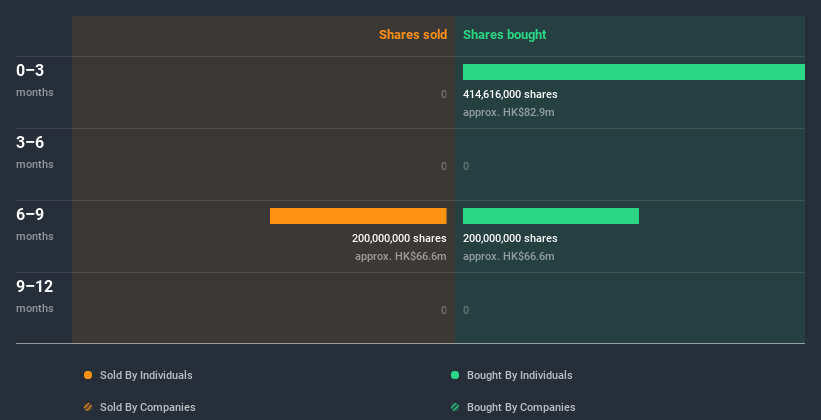Click the 9–12 months row label

[x=35, y=296]
